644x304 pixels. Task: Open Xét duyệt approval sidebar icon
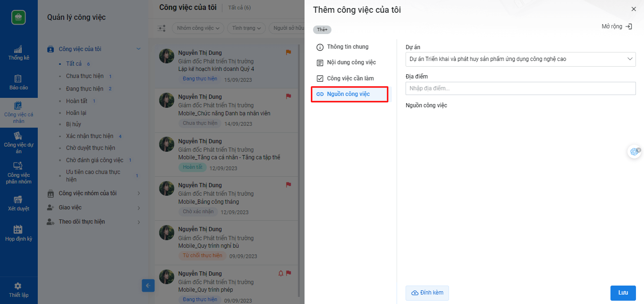[x=18, y=203]
